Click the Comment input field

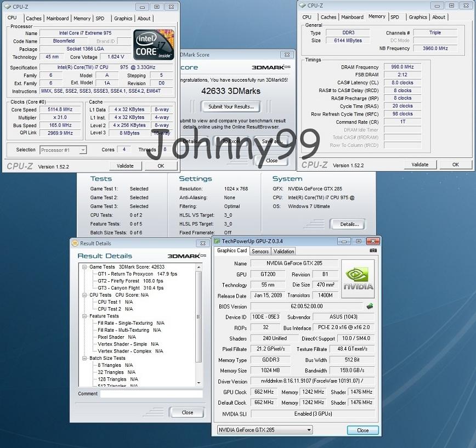tap(151, 394)
